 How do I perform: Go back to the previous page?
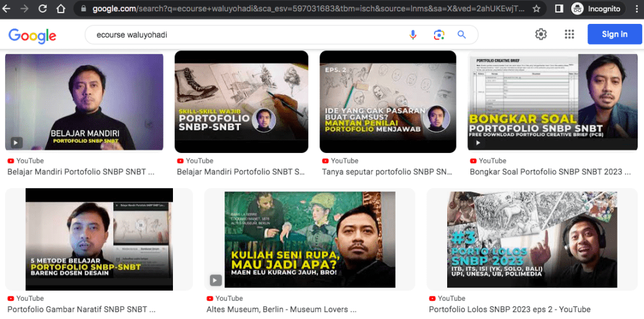[x=6, y=9]
